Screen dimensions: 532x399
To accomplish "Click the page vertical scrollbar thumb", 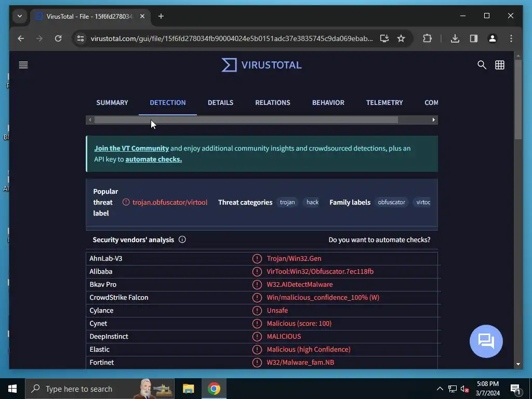I will (x=518, y=99).
